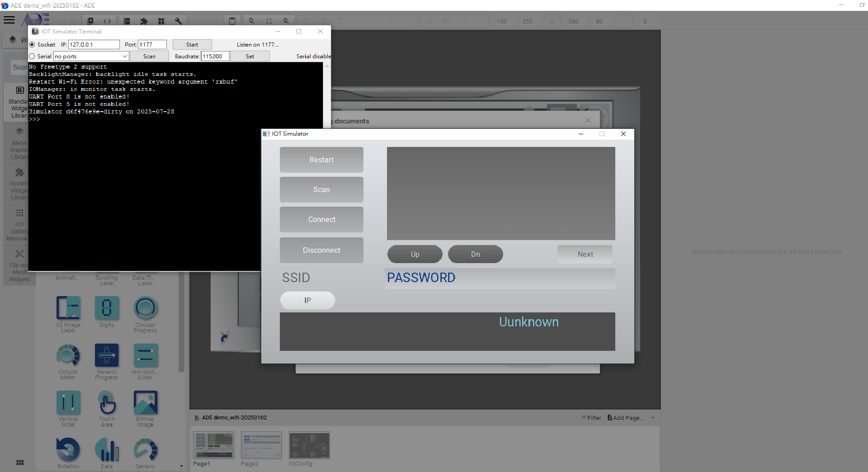Expand the widget list bottom arrow
The height and width of the screenshot is (472, 868).
[181, 466]
